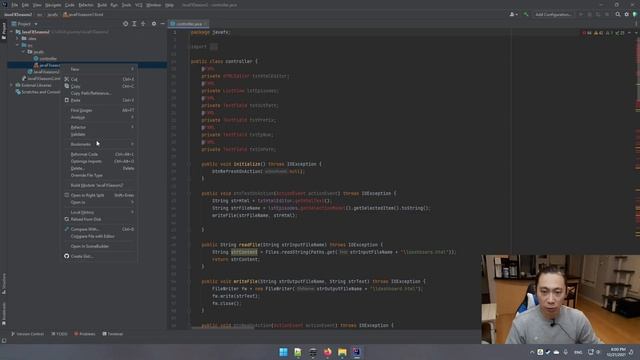Open the Analyze submenu

pos(100,117)
